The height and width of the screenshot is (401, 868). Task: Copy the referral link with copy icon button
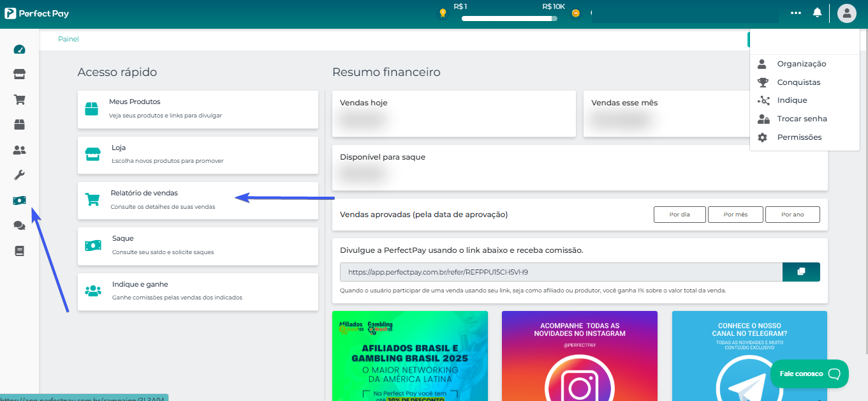tap(801, 272)
